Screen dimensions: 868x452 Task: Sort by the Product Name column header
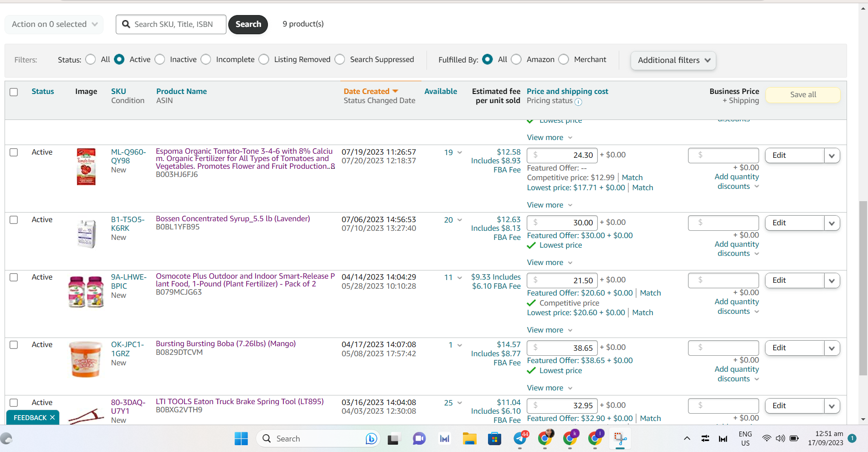(x=181, y=91)
